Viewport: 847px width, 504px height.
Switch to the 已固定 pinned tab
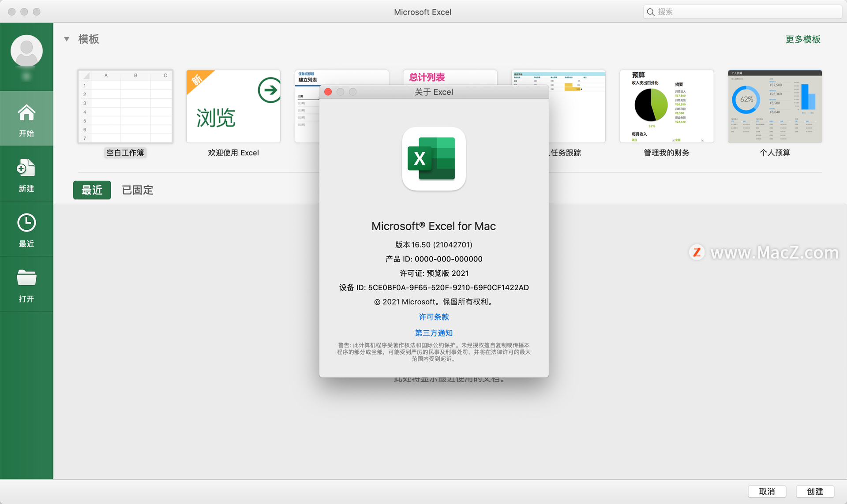point(137,190)
